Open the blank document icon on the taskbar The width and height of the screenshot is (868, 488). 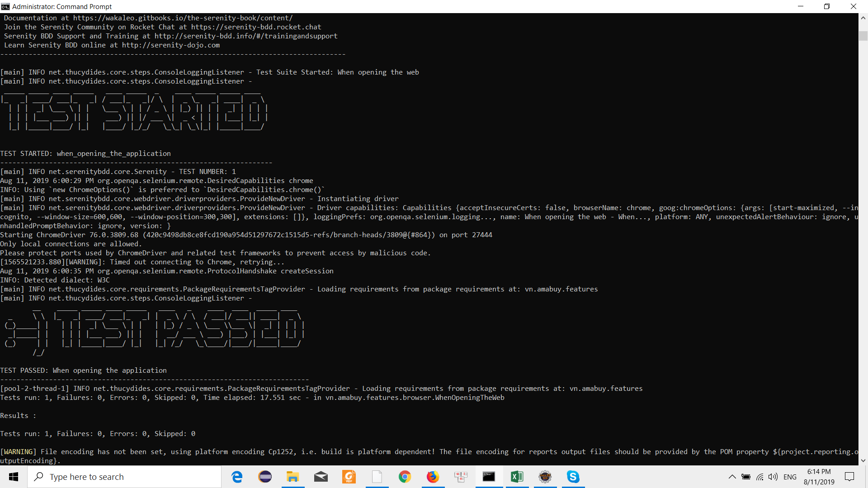pos(377,477)
